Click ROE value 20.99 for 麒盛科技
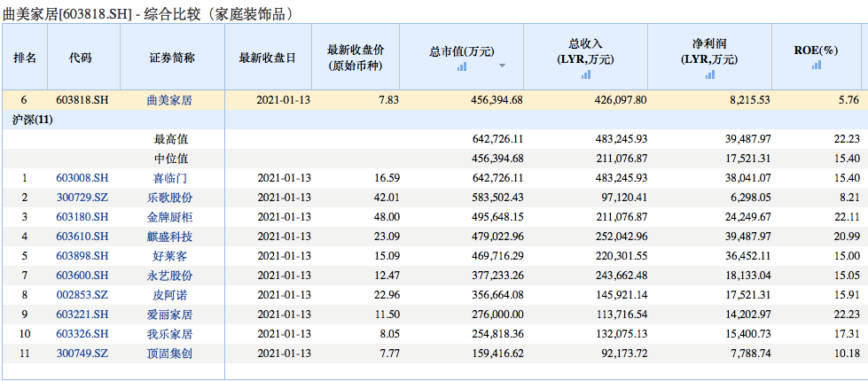This screenshot has width=868, height=381. (x=848, y=237)
